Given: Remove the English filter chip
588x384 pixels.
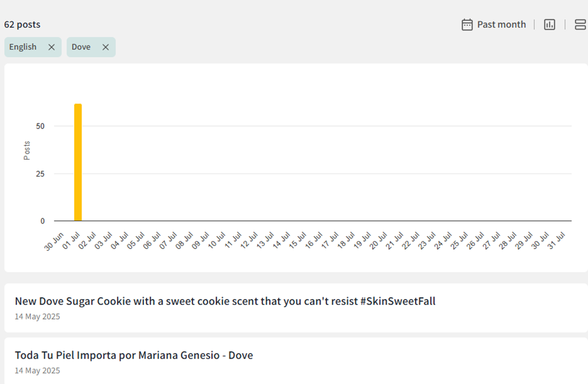Looking at the screenshot, I should 51,47.
